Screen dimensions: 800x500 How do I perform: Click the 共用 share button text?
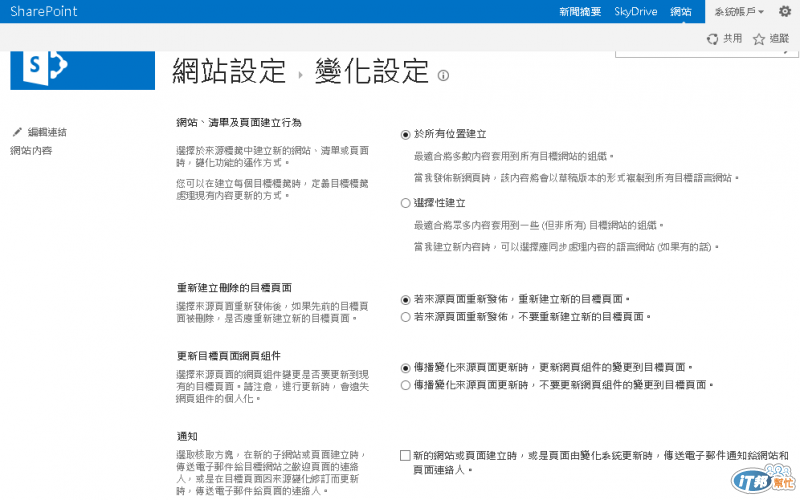click(x=732, y=38)
